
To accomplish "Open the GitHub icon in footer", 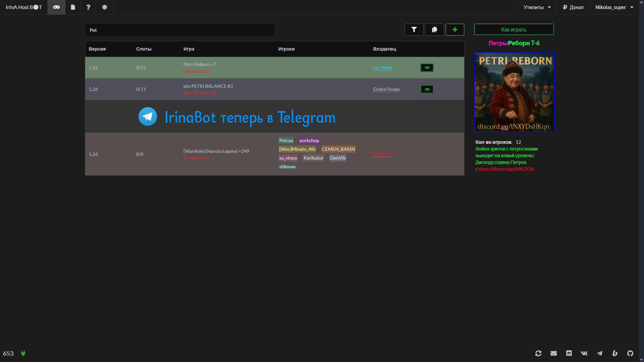I will 630,353.
